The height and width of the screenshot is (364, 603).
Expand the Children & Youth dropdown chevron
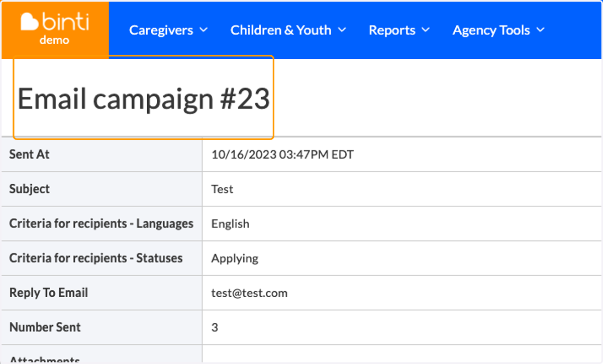point(342,30)
